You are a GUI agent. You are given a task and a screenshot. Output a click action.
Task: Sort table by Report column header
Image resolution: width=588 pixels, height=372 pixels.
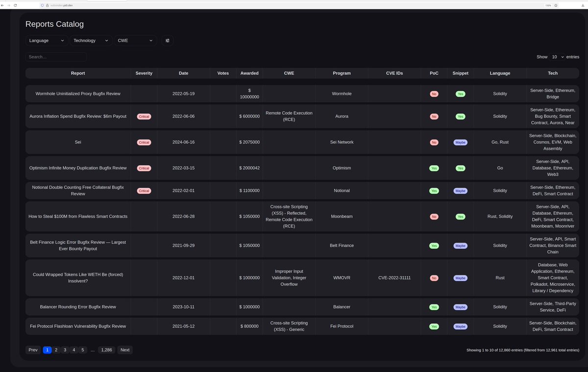pos(78,73)
